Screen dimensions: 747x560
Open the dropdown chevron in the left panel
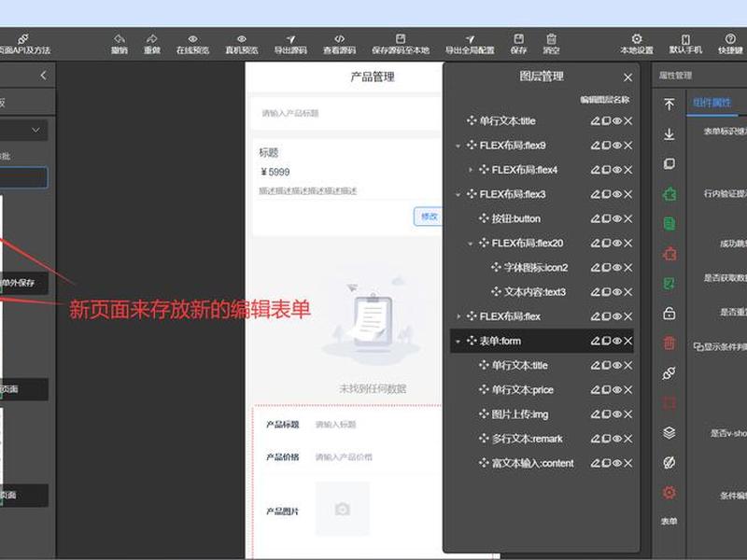pos(35,130)
